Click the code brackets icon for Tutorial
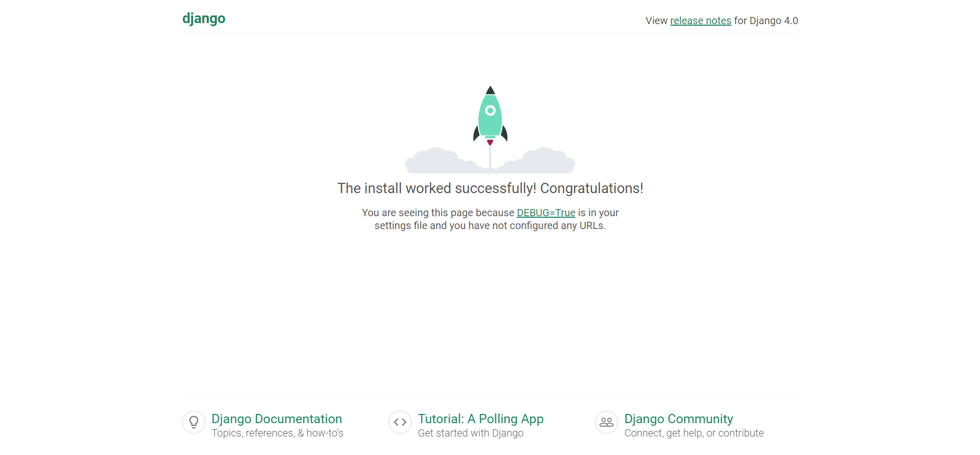 [x=400, y=422]
